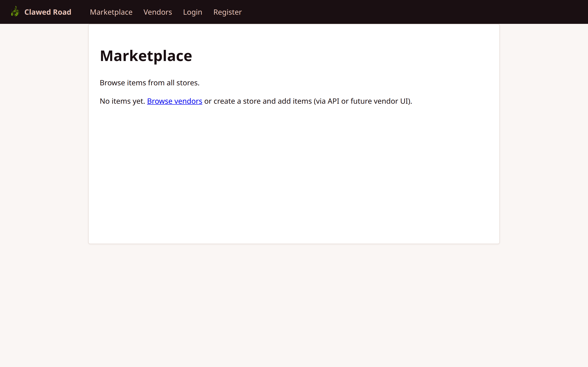The image size is (588, 367).
Task: Select the Clawed Road brand name
Action: pos(48,12)
